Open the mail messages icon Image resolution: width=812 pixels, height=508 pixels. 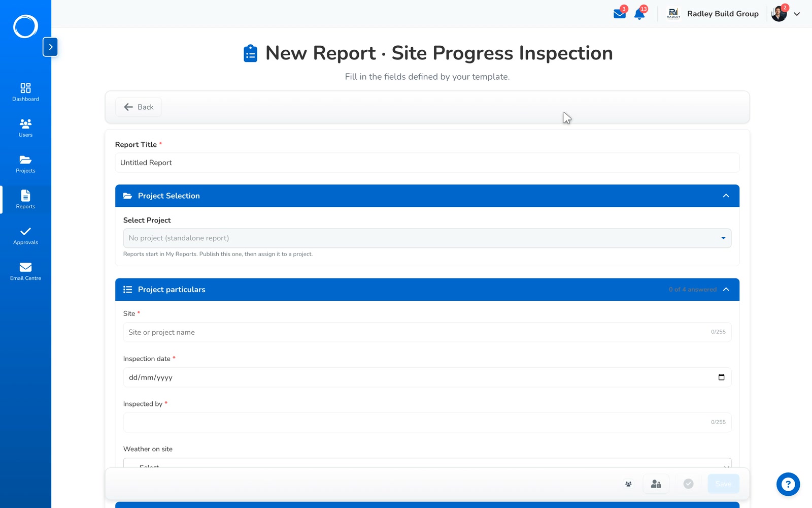click(x=620, y=14)
